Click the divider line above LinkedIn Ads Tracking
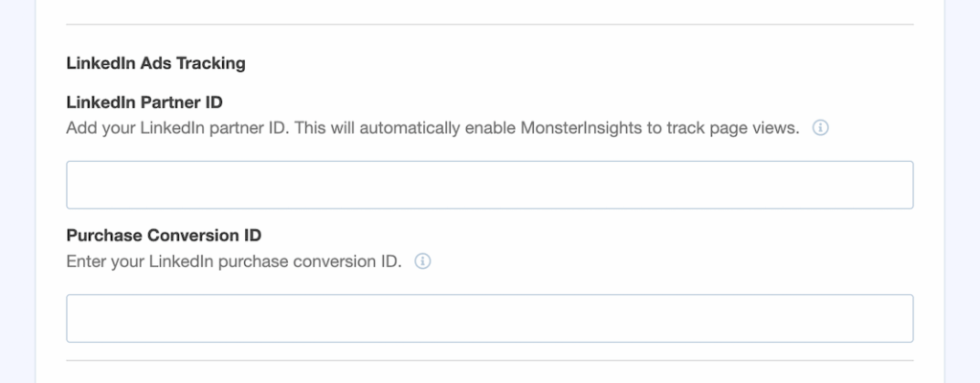The width and height of the screenshot is (980, 383). coord(489,24)
